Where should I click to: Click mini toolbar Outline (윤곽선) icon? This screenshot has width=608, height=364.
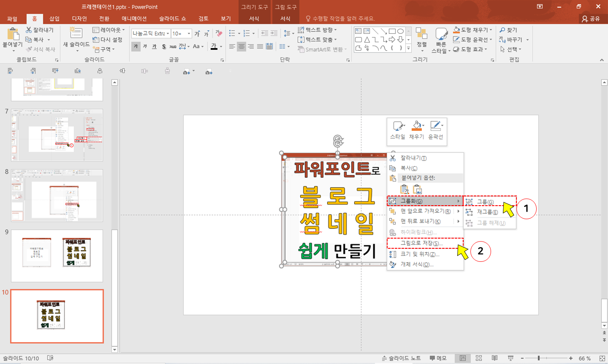coord(435,126)
